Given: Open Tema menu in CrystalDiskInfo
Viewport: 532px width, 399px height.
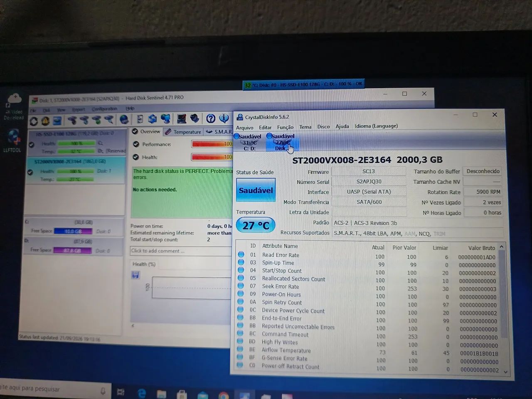Looking at the screenshot, I should click(x=305, y=127).
